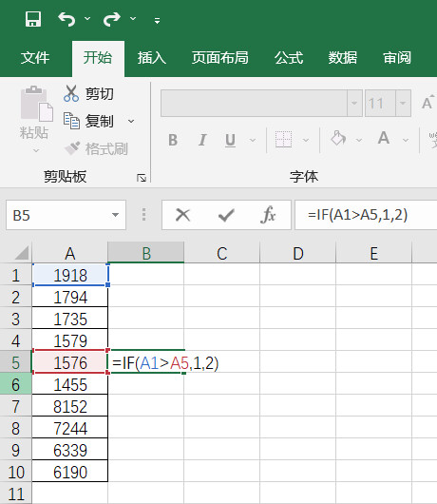437x504 pixels.
Task: Click the 格式刷 format painter button
Action: tap(96, 148)
